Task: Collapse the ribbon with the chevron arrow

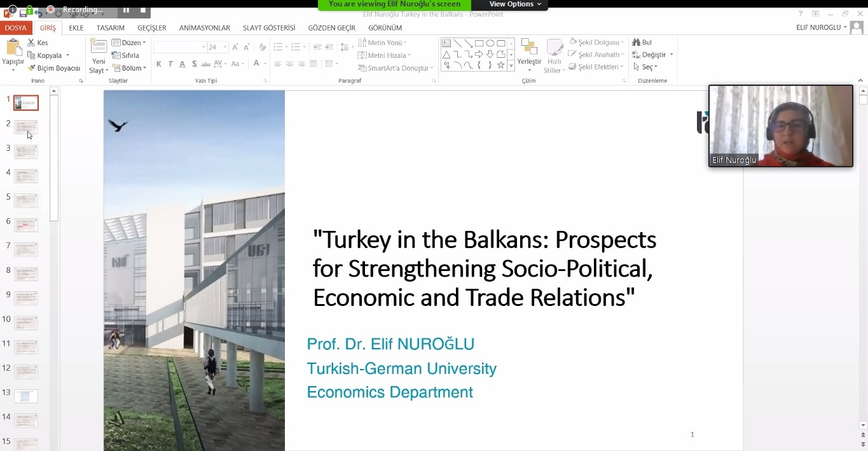Action: (x=861, y=81)
